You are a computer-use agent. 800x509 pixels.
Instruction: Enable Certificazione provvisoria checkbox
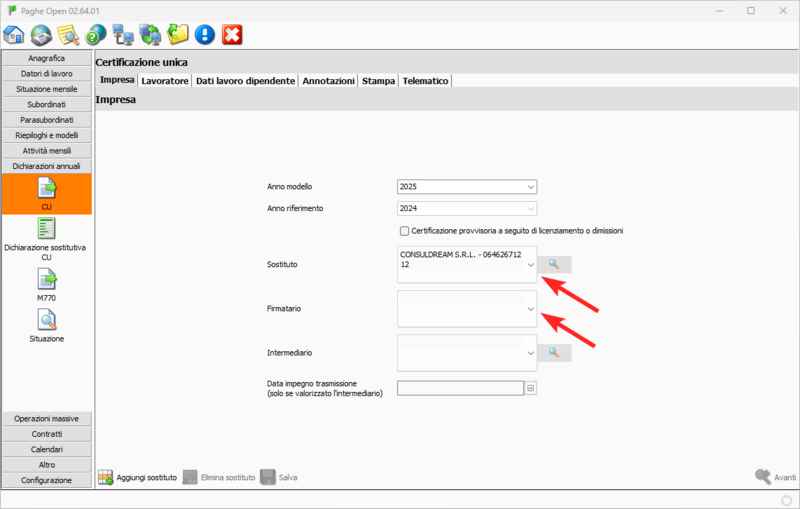point(404,231)
